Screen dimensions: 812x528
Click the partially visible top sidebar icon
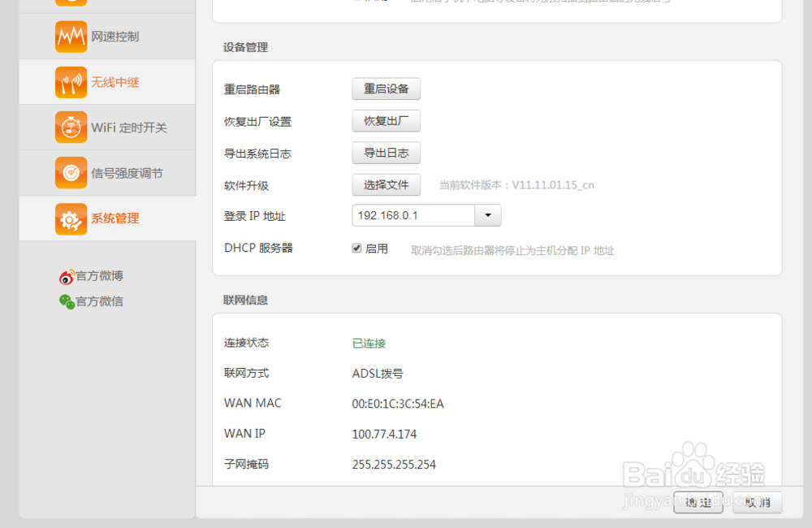[71, 4]
